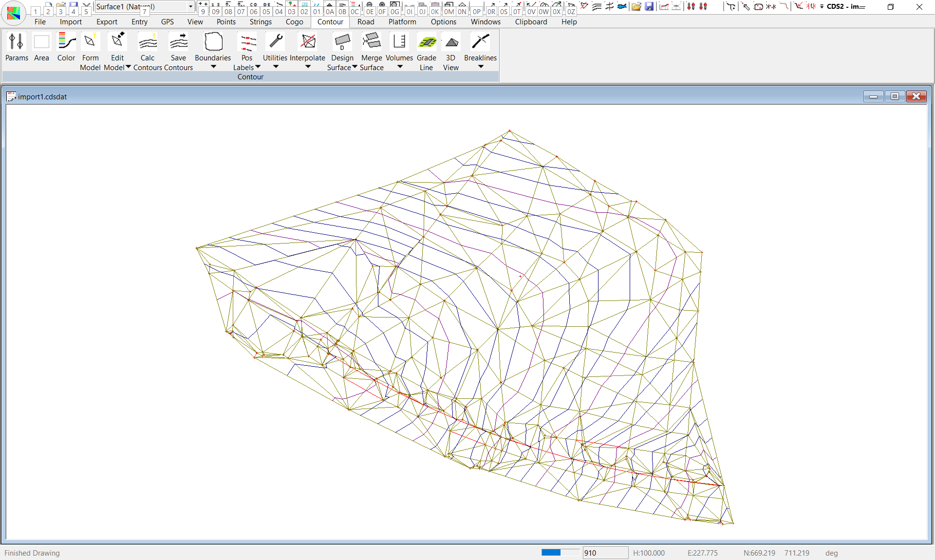Open the File menu
The height and width of the screenshot is (560, 935).
click(x=40, y=22)
